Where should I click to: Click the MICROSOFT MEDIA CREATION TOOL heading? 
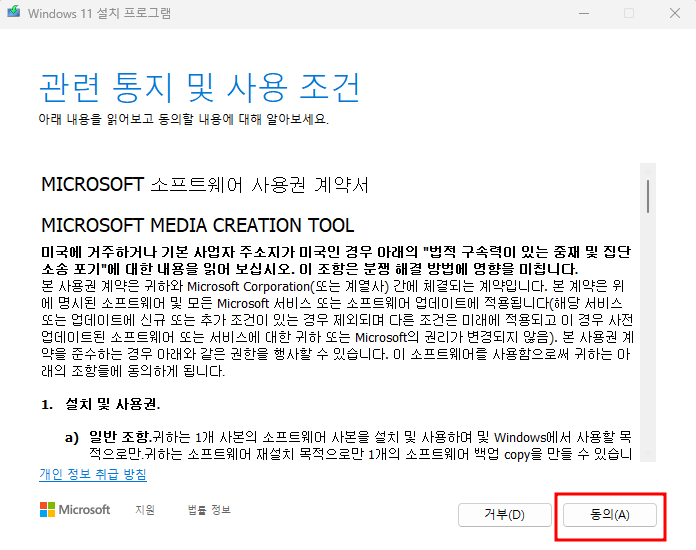(198, 226)
